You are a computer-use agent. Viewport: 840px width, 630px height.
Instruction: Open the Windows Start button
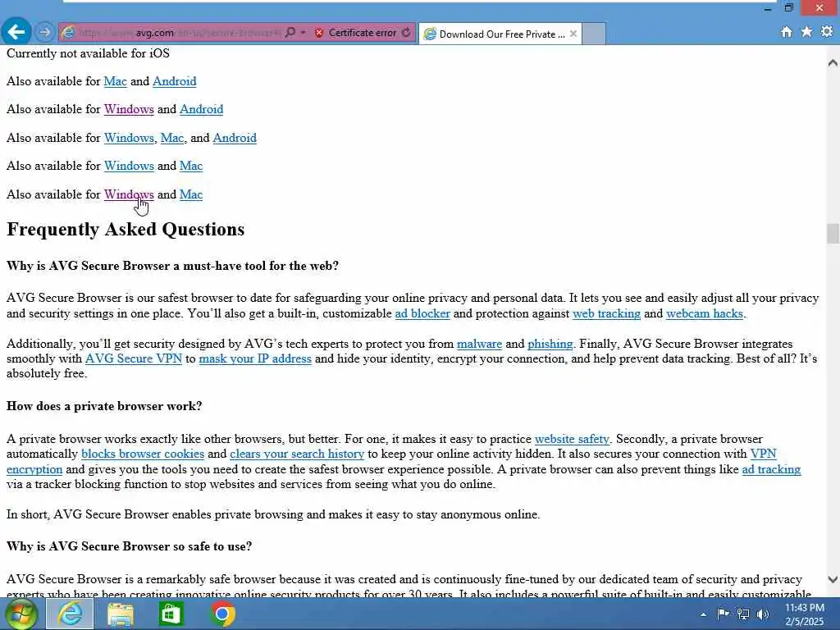pos(21,614)
